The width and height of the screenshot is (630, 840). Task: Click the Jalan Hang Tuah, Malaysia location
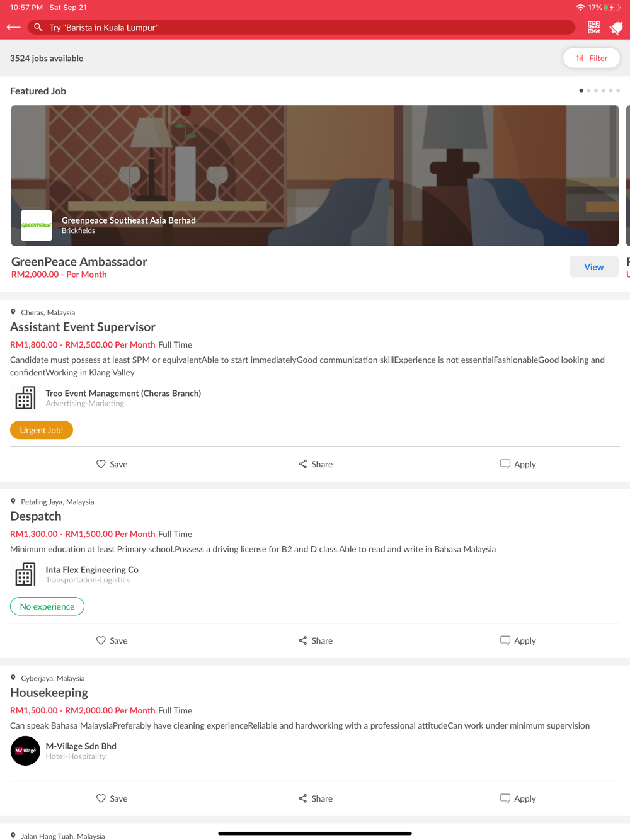[x=63, y=836]
